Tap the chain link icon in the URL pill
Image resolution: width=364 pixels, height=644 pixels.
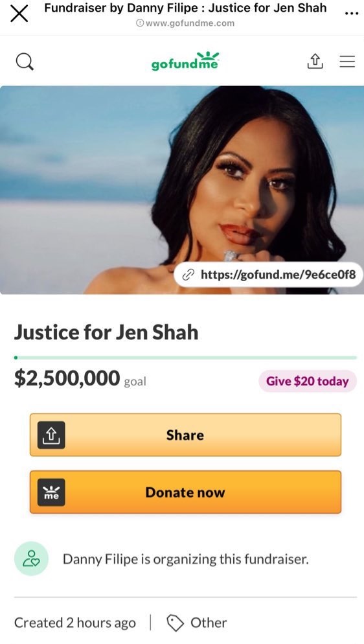[188, 274]
